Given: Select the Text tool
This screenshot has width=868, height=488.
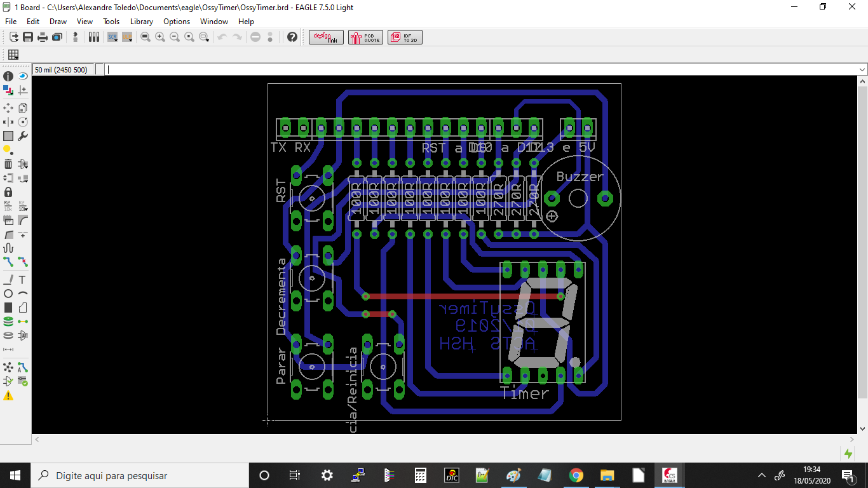Looking at the screenshot, I should point(23,280).
